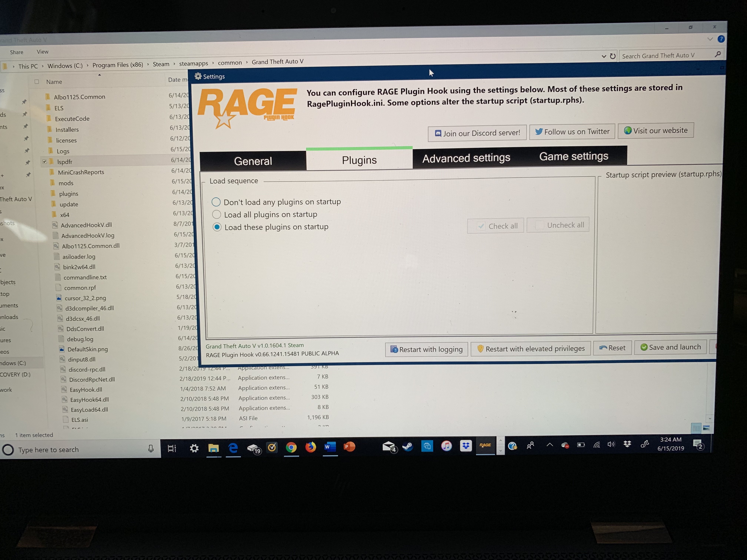
Task: Select Load all plugins on startup
Action: (x=216, y=215)
